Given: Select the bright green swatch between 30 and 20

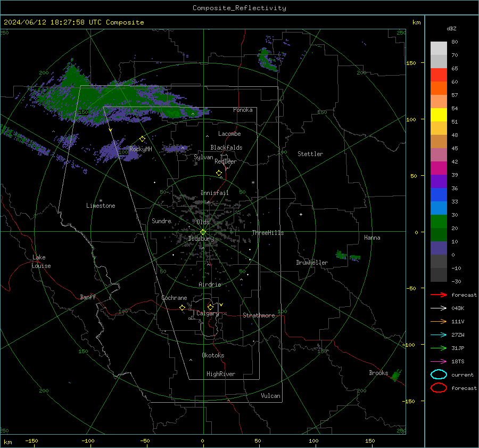Looking at the screenshot, I should pos(439,222).
